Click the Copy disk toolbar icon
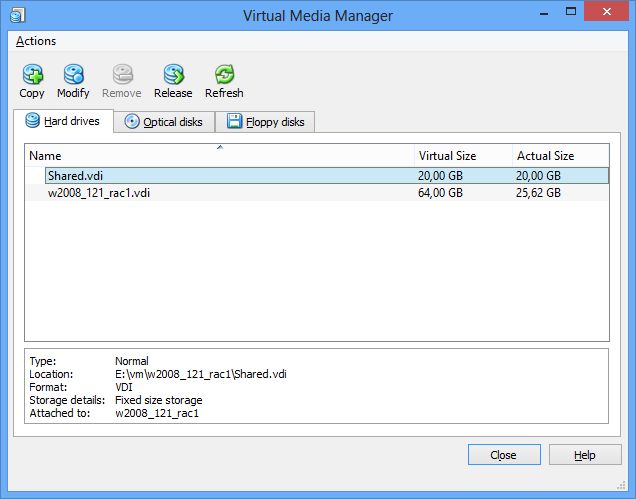Viewport: 636px width, 499px height. 32,75
